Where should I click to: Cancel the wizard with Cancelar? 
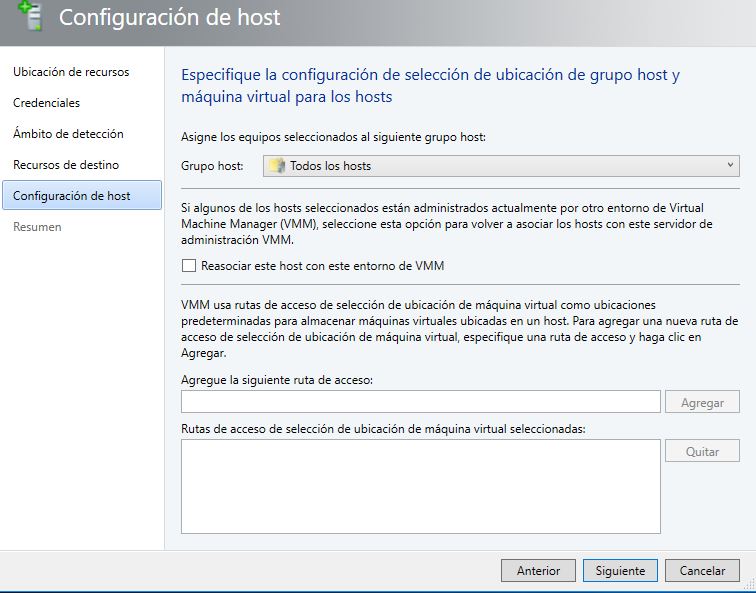(702, 571)
